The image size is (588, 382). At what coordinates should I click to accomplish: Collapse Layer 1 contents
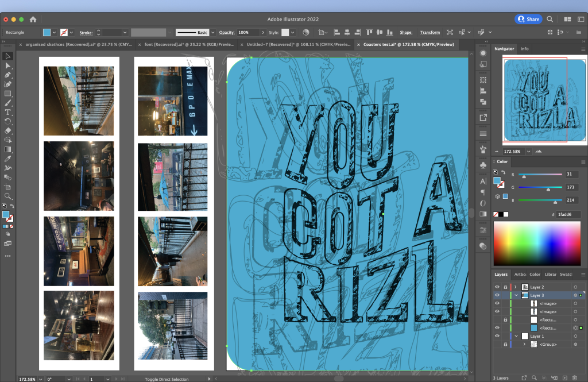516,336
